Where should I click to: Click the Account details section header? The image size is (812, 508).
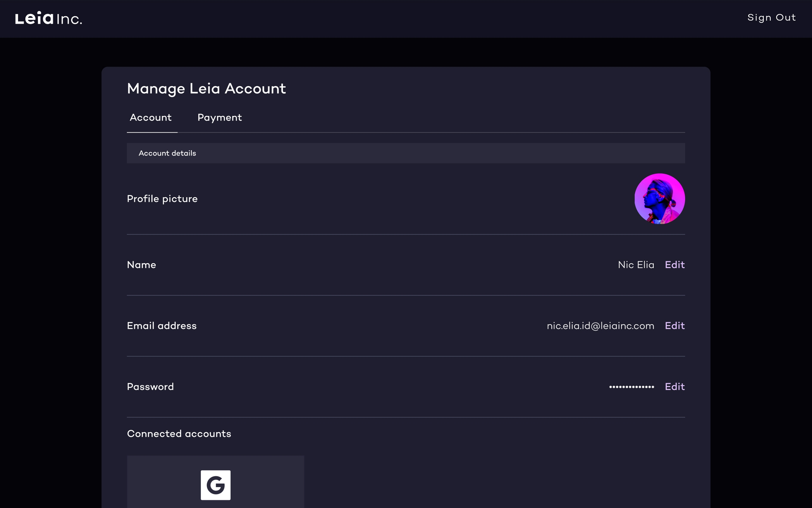tap(167, 153)
